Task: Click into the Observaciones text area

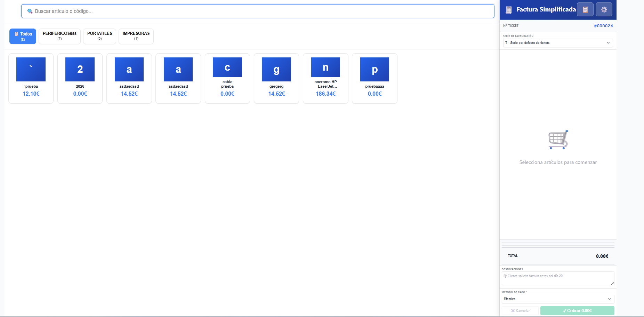Action: (557, 278)
